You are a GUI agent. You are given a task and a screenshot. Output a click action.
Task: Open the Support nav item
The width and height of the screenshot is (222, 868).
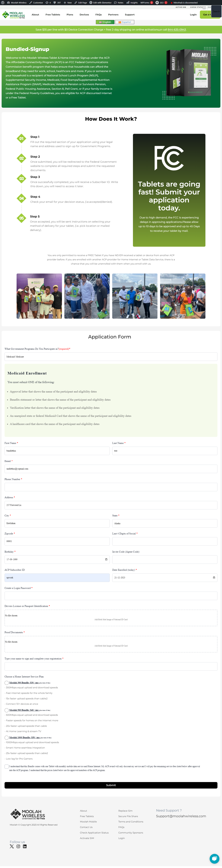click(x=129, y=15)
